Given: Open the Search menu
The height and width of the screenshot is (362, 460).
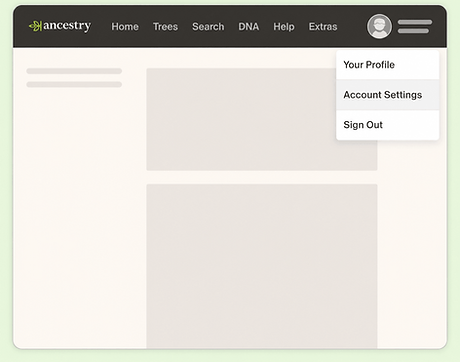Looking at the screenshot, I should pyautogui.click(x=208, y=27).
